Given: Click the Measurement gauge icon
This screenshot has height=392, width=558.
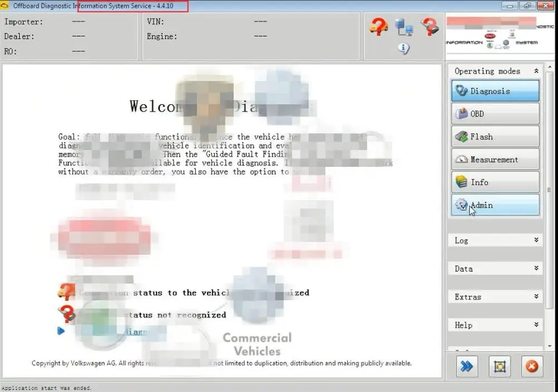Looking at the screenshot, I should click(461, 159).
